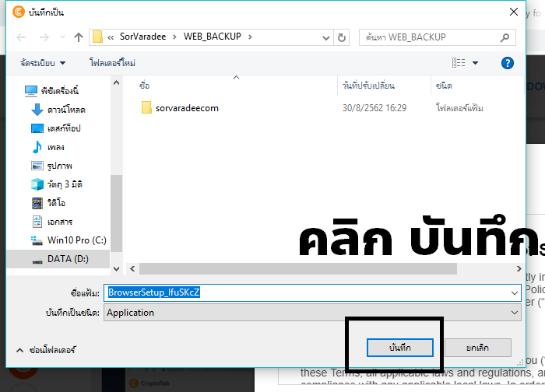Screen dimensions: 545x392
Task: Collapse folders with ซ่อนโฟลเดอร์
Action: coord(45,350)
